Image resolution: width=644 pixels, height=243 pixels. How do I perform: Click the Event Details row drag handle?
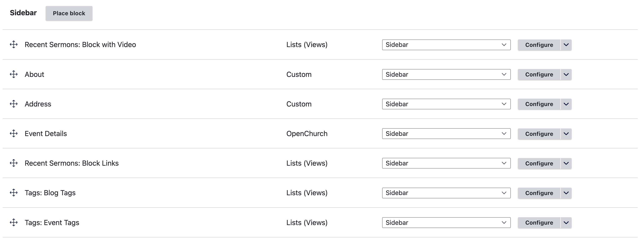14,134
